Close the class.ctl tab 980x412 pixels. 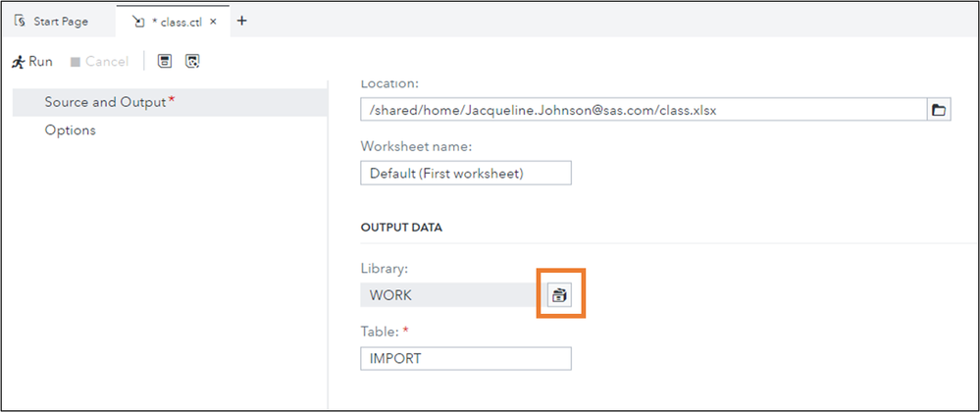213,21
